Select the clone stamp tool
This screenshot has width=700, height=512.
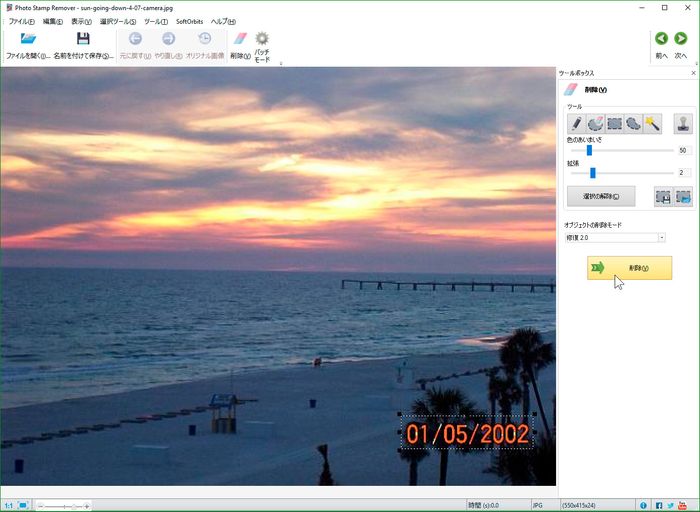[x=683, y=123]
